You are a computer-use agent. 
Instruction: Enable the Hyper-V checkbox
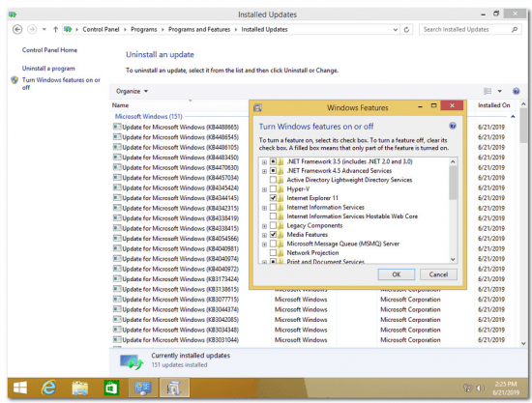point(273,189)
